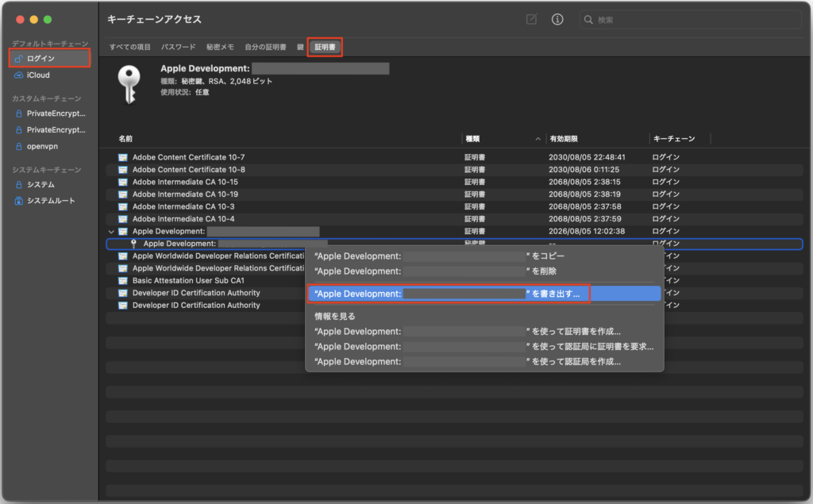The height and width of the screenshot is (504, 813).
Task: Select the ログイン default keychain
Action: (x=40, y=59)
